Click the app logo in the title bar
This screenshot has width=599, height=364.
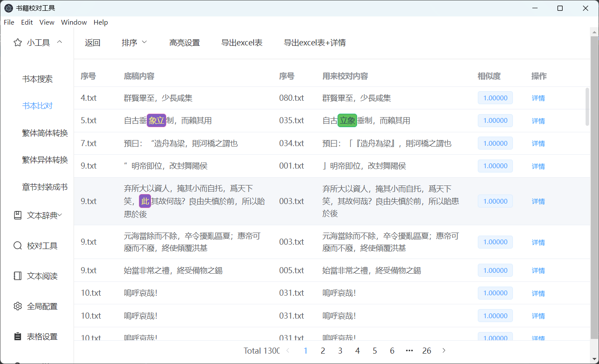tap(8, 8)
